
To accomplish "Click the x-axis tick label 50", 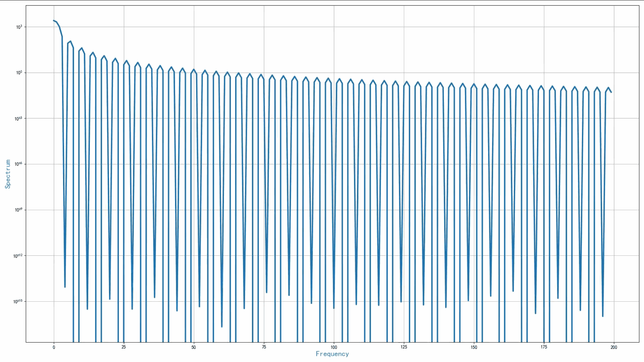I will pos(194,347).
